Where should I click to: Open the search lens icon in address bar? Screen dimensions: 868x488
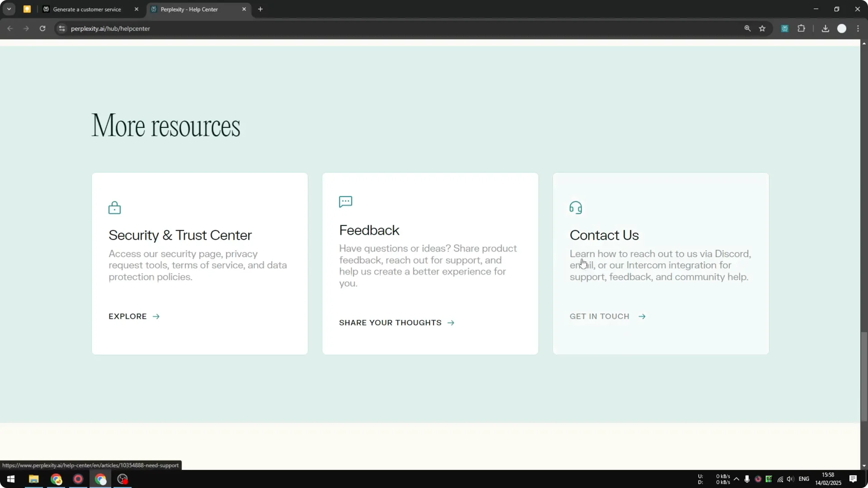pyautogui.click(x=748, y=28)
